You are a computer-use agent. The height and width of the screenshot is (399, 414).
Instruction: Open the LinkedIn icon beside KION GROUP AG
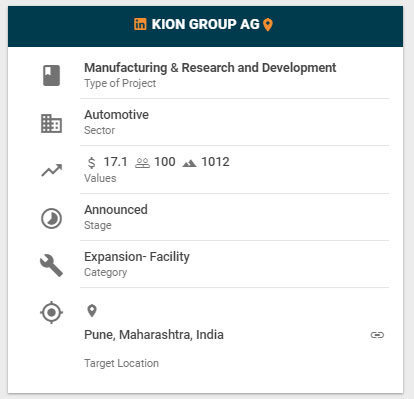pyautogui.click(x=140, y=24)
